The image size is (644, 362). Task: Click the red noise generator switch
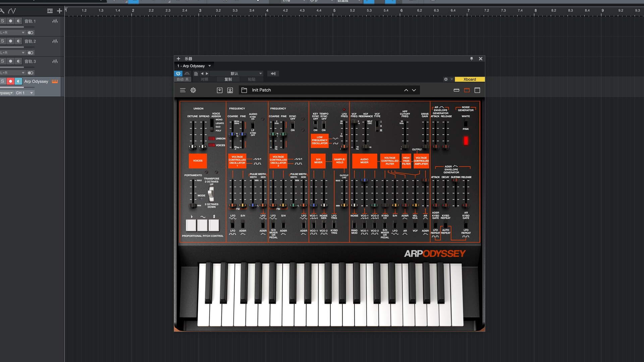click(466, 140)
